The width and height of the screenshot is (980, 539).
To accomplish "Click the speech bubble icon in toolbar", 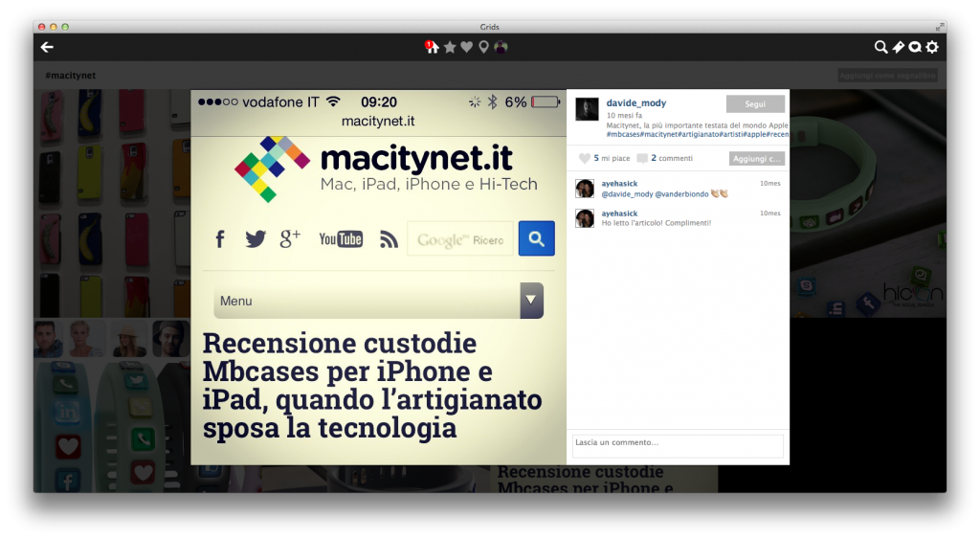I will pyautogui.click(x=915, y=47).
